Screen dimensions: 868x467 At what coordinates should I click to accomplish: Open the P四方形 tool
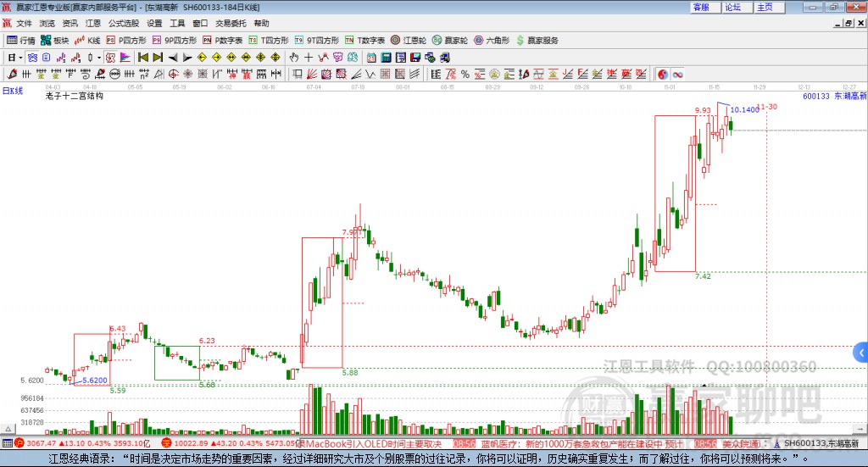coord(126,41)
